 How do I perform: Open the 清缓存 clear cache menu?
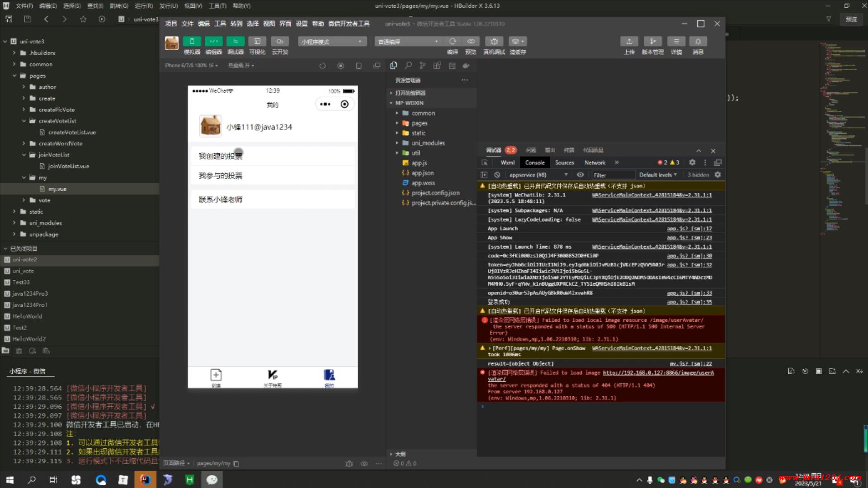(x=518, y=41)
